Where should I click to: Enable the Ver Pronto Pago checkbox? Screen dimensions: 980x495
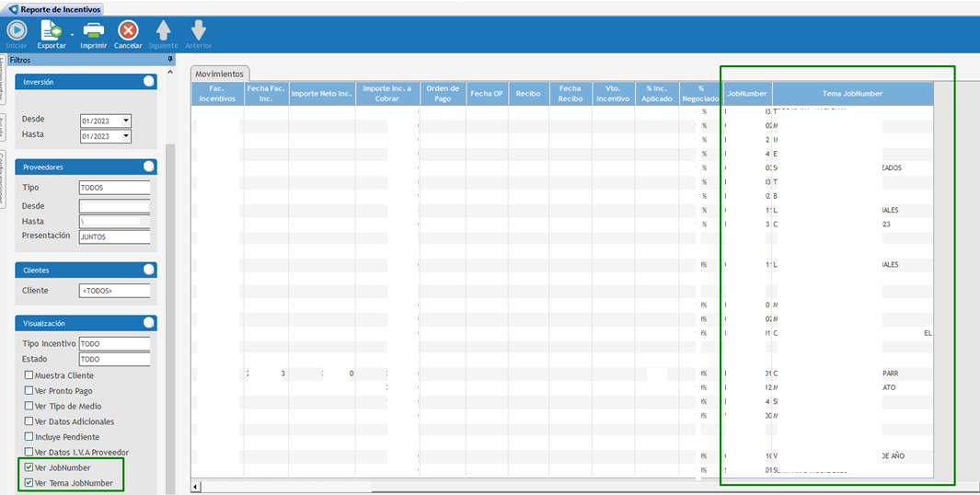[x=29, y=390]
